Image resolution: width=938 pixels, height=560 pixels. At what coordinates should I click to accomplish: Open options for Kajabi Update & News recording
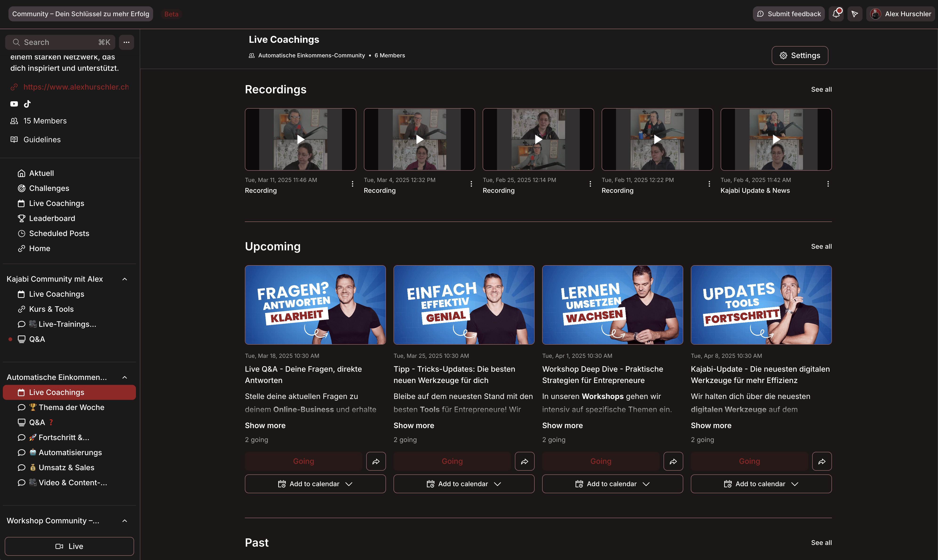click(x=828, y=184)
